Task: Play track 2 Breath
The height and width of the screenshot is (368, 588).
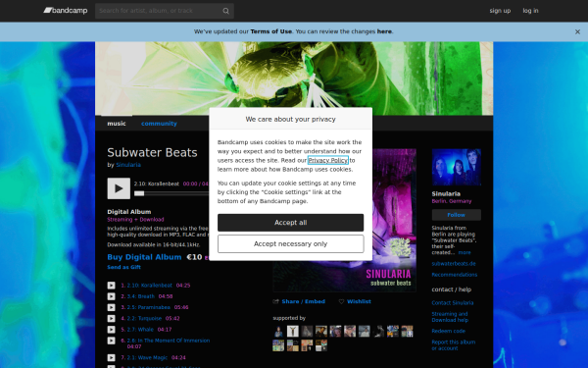Action: click(112, 296)
